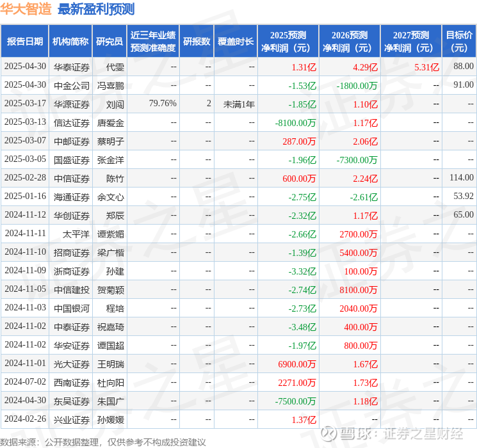
Task: Click the 287.00万 2025 forecast value
Action: click(x=299, y=141)
